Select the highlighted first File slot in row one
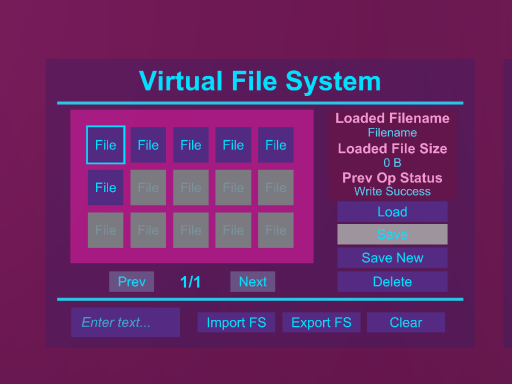 pos(106,145)
